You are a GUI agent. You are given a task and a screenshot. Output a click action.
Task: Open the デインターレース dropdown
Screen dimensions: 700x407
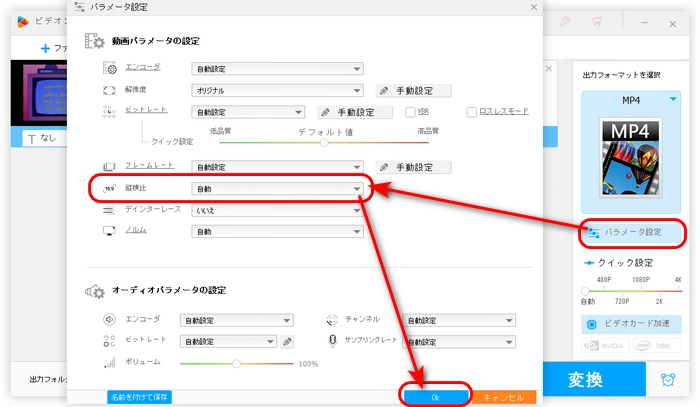[277, 210]
